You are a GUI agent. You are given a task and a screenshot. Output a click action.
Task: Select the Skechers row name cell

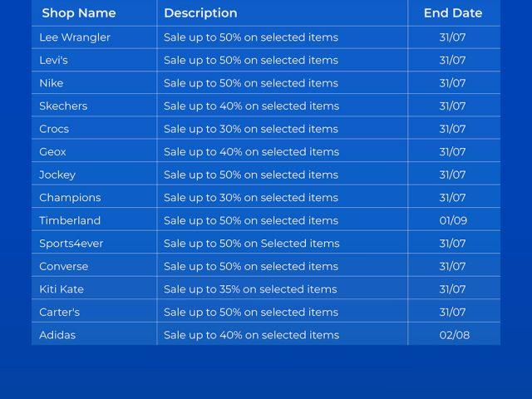tap(63, 106)
